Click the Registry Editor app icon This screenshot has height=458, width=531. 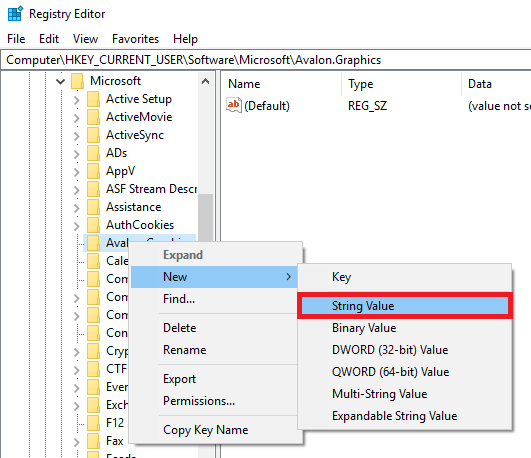click(x=15, y=14)
